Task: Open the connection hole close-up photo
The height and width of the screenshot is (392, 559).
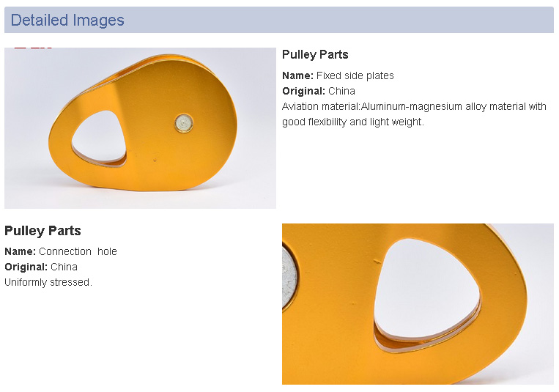Action: 418,304
